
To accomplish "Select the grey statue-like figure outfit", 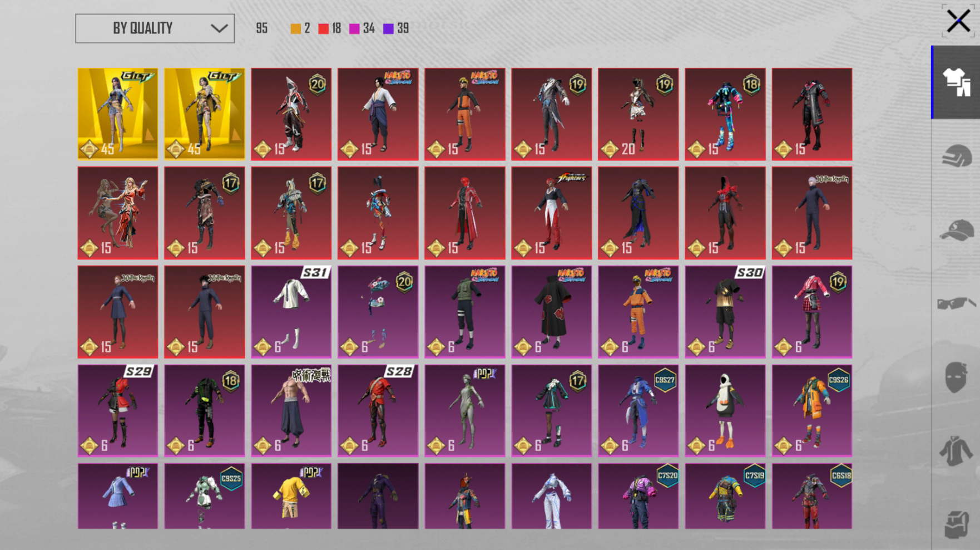I will pyautogui.click(x=465, y=411).
